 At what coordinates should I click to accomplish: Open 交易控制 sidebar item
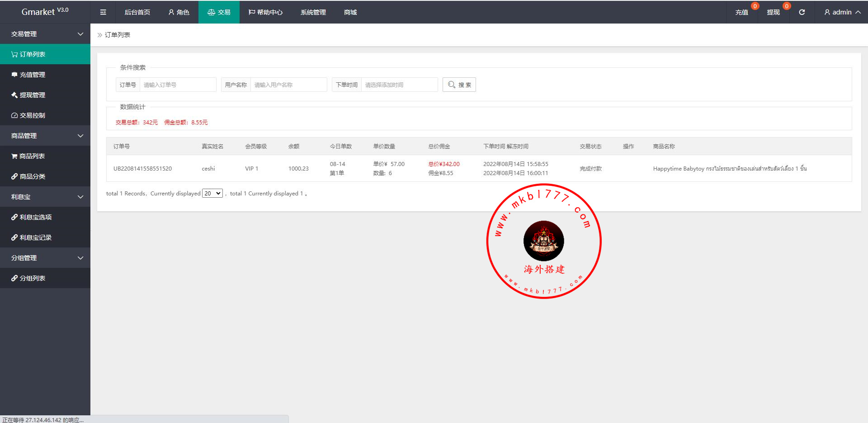point(45,115)
